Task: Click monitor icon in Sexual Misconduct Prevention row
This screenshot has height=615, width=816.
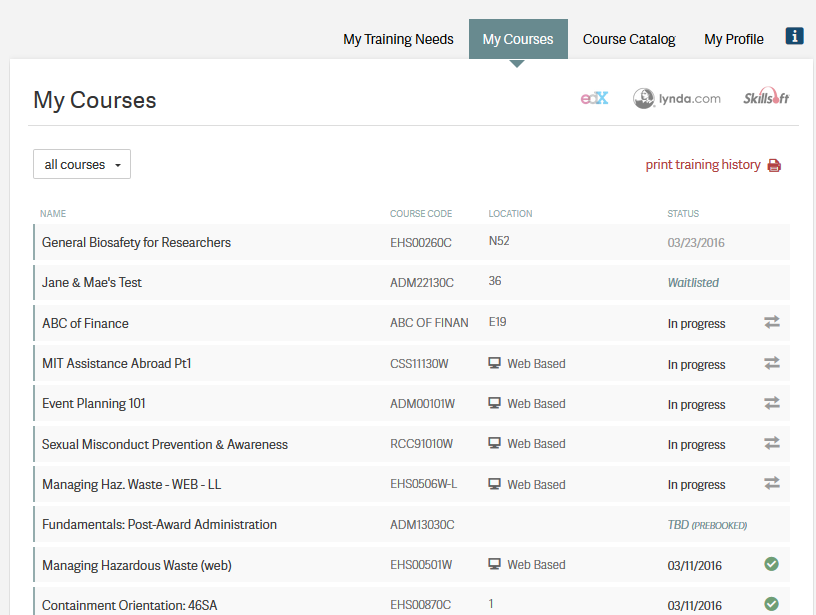Action: [494, 443]
